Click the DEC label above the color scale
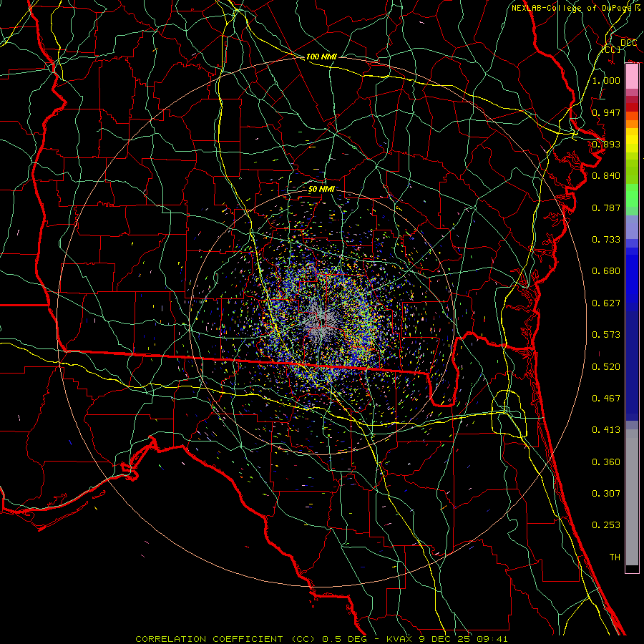The image size is (644, 644). [x=628, y=43]
